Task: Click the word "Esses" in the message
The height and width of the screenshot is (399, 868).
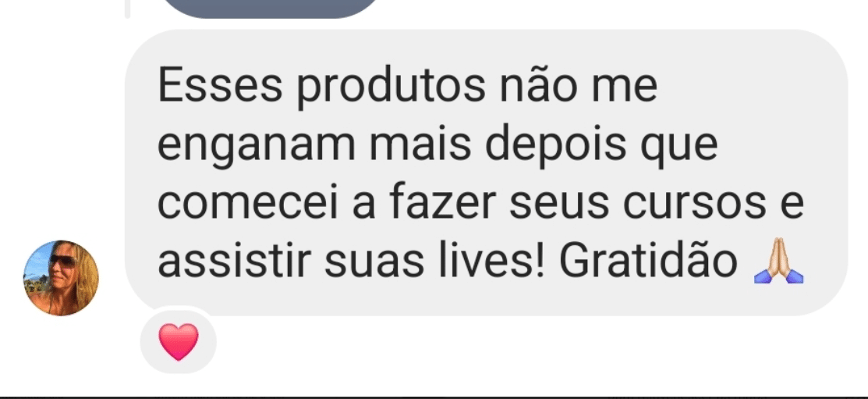Action: 221,87
